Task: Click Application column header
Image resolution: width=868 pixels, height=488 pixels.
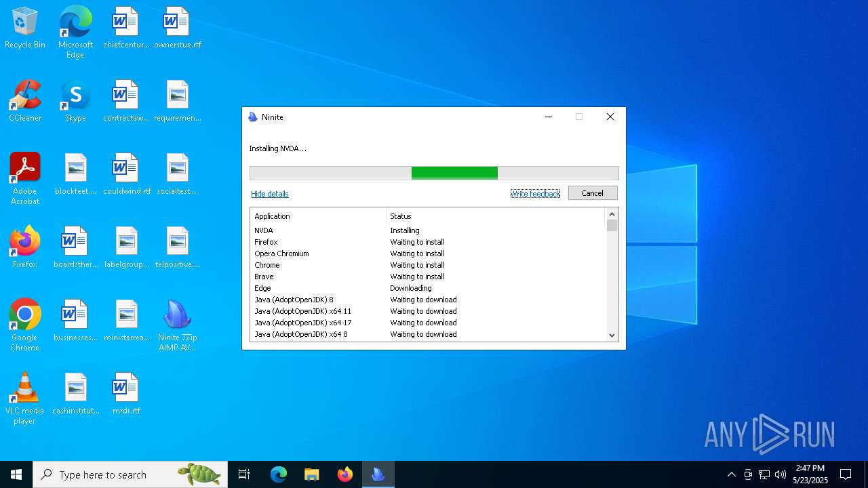Action: coord(318,216)
